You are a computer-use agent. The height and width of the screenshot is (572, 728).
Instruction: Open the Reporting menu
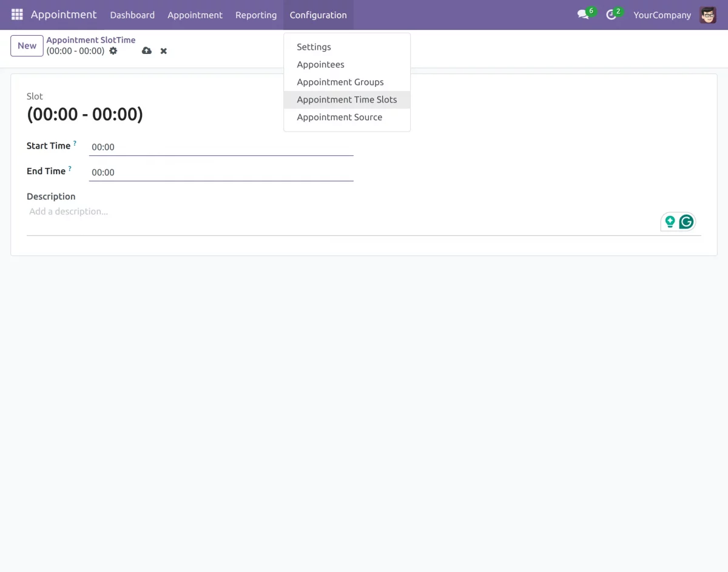point(256,15)
